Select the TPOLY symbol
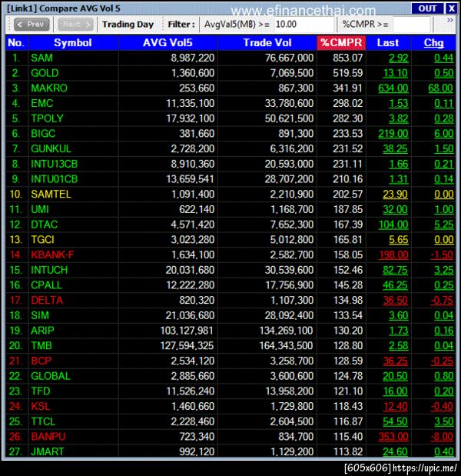461x476 pixels. pyautogui.click(x=47, y=118)
